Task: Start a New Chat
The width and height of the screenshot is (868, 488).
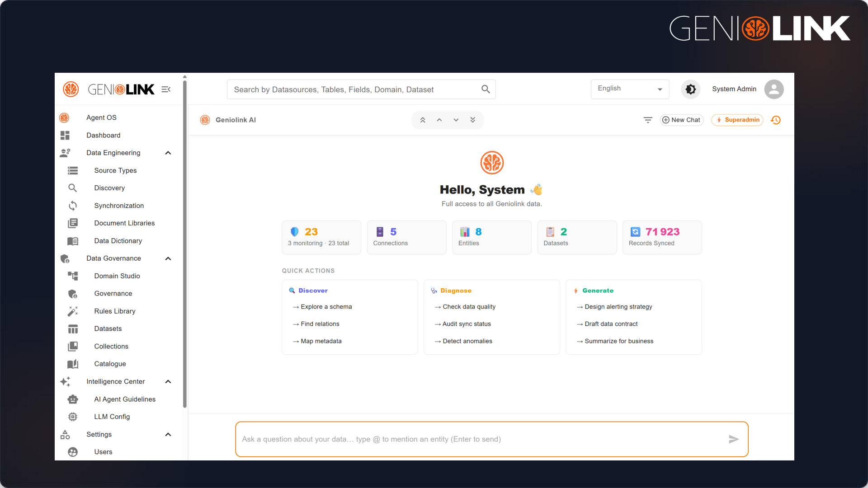Action: (682, 120)
